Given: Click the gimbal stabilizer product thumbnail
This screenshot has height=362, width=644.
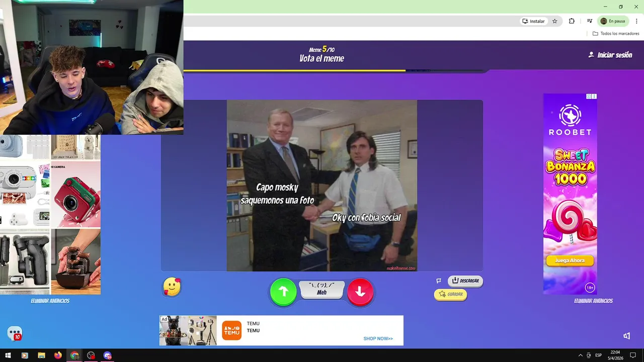Looking at the screenshot, I should (25, 261).
